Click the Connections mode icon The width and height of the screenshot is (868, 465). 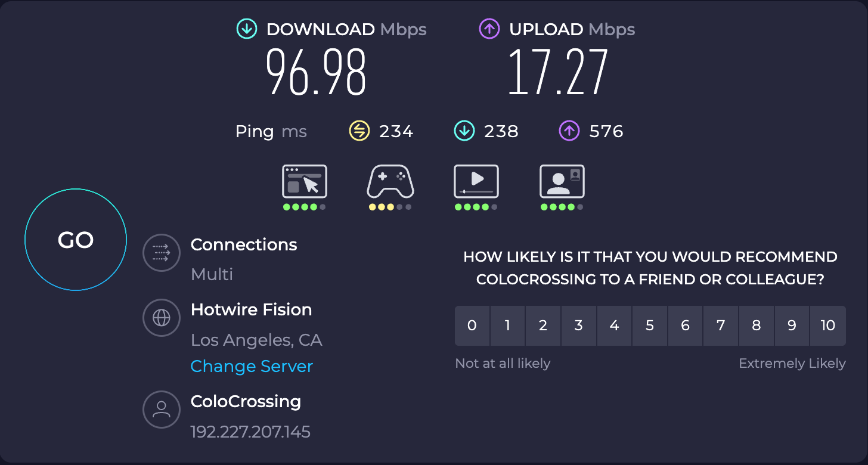coord(162,253)
